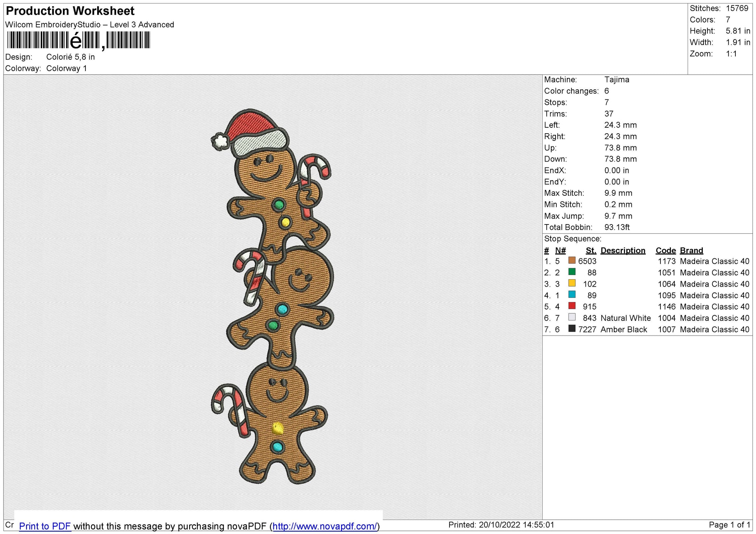The image size is (756, 534).
Task: Click the Brand column header
Action: coord(692,250)
